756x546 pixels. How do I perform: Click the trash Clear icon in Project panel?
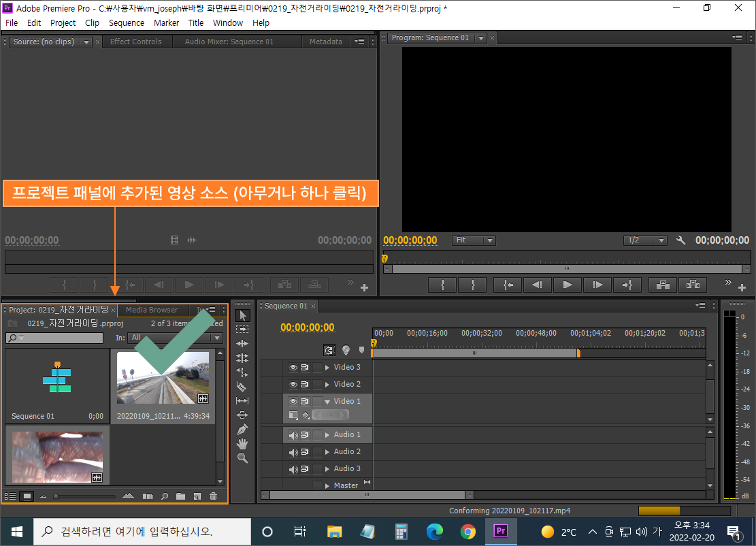(x=214, y=496)
